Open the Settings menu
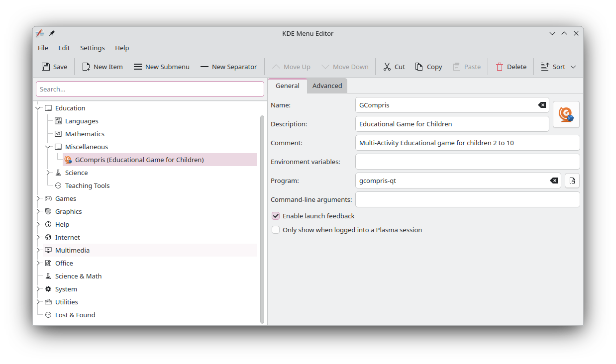 [92, 48]
